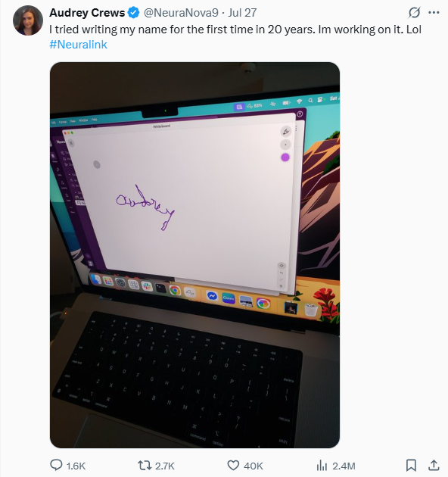Select the pen tool on the whiteboard
Screen dimensions: 448x477
click(x=285, y=132)
